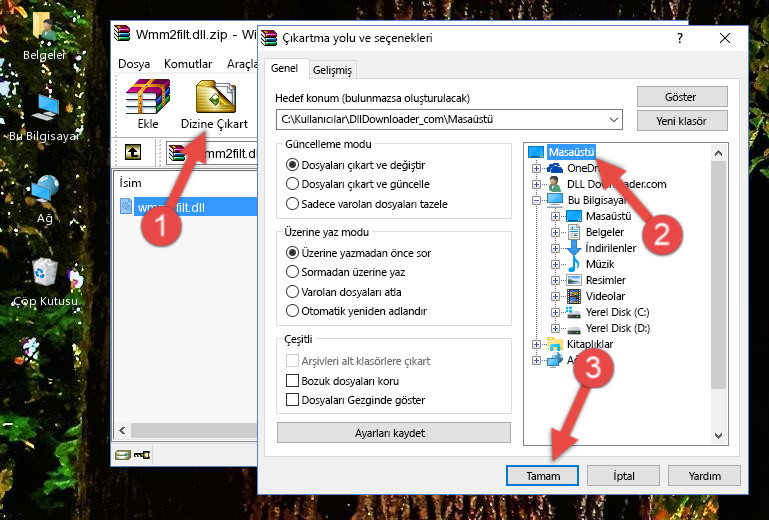Switch to the Genel tab

285,68
